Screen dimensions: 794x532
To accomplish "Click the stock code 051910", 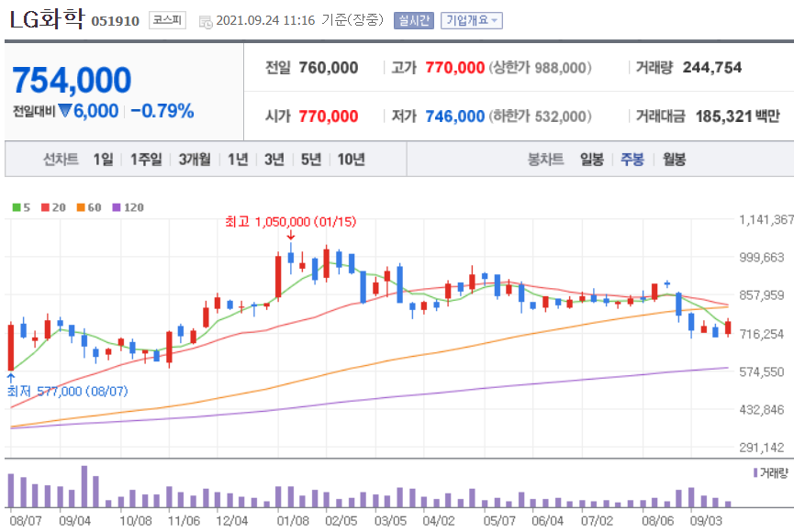I will click(x=115, y=21).
